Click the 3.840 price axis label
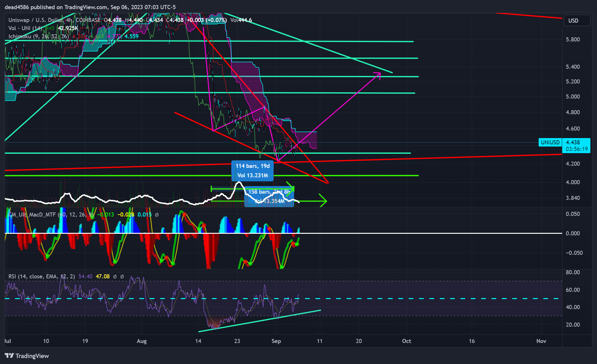The width and height of the screenshot is (597, 364). [573, 198]
